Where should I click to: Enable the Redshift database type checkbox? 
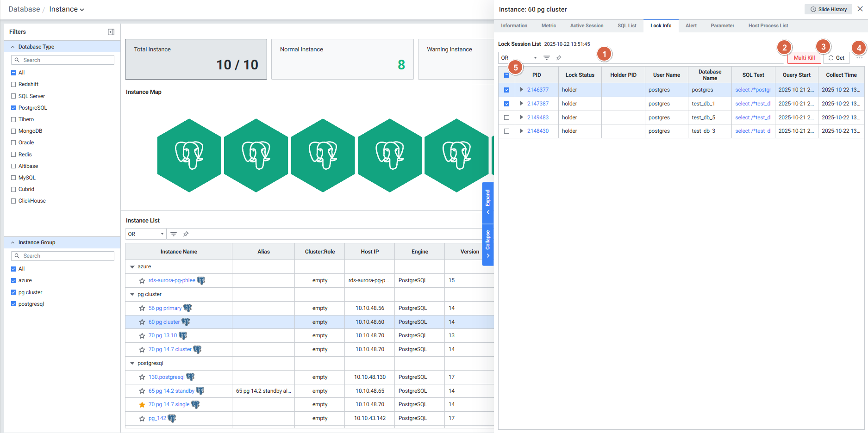pyautogui.click(x=13, y=84)
